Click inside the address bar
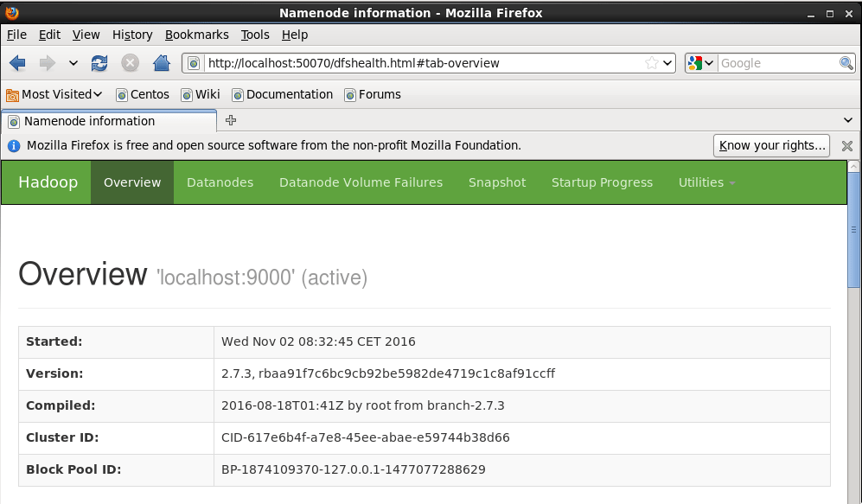 click(x=415, y=62)
